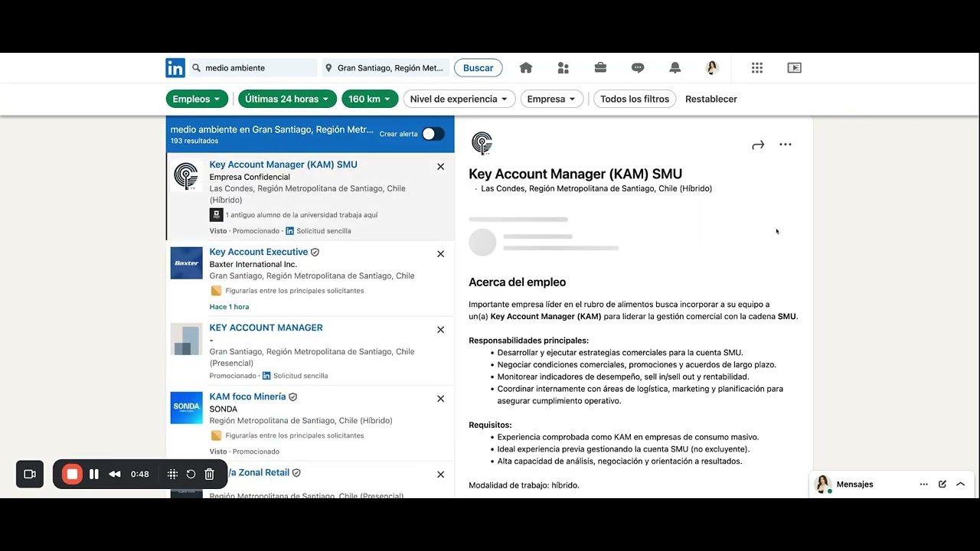
Task: Open the recorder camera toggle button
Action: [30, 474]
